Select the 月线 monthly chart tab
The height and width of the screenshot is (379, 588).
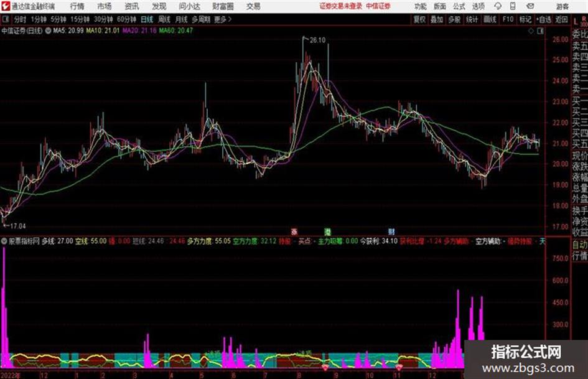point(182,19)
